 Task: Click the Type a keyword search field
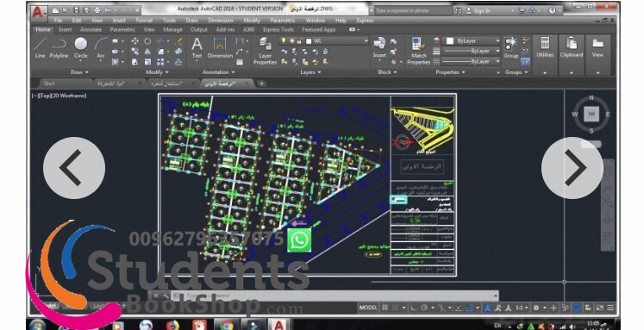tap(413, 10)
